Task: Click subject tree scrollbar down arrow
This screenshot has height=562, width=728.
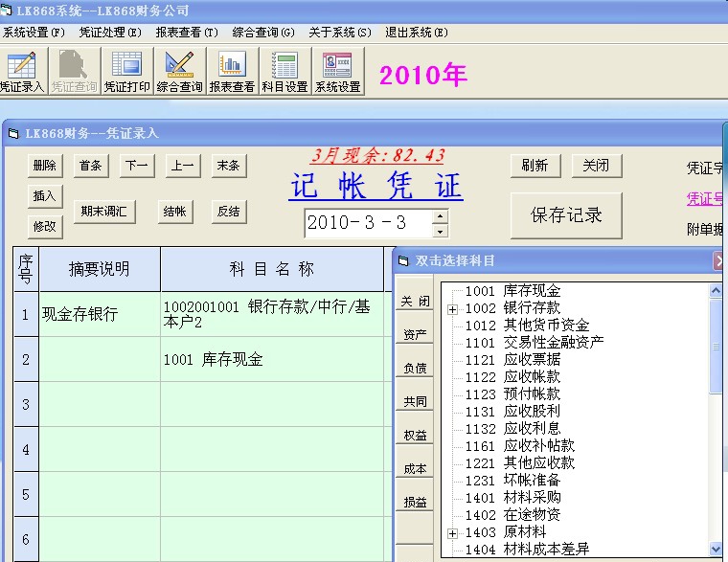Action: tap(716, 549)
